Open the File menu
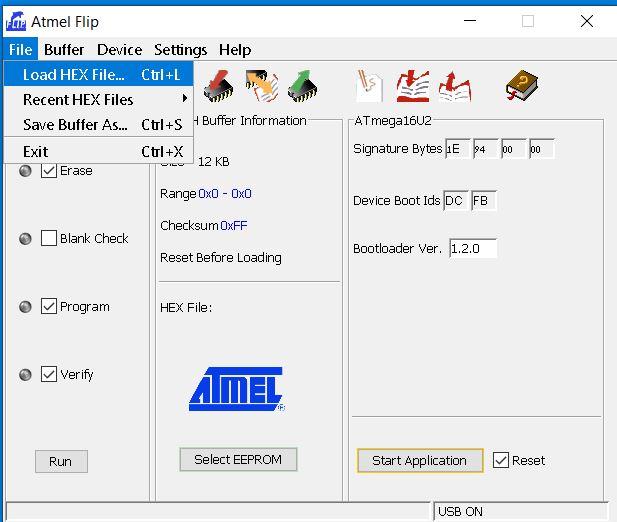The width and height of the screenshot is (617, 522). [x=20, y=50]
